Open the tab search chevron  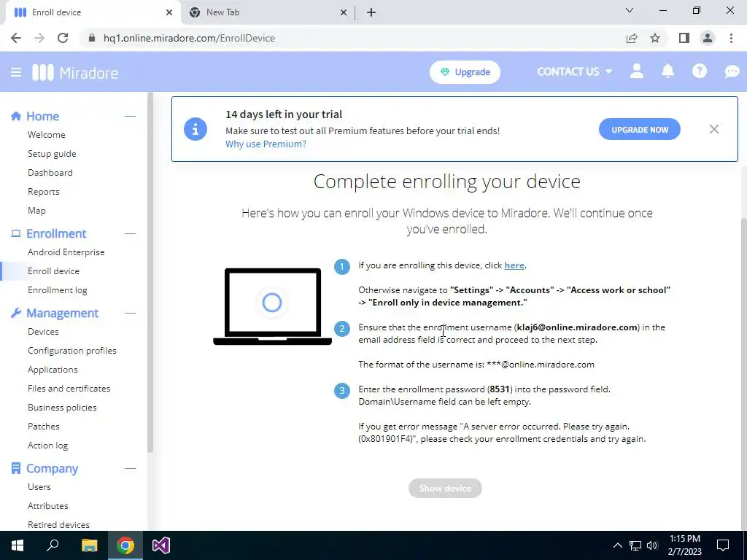(630, 10)
